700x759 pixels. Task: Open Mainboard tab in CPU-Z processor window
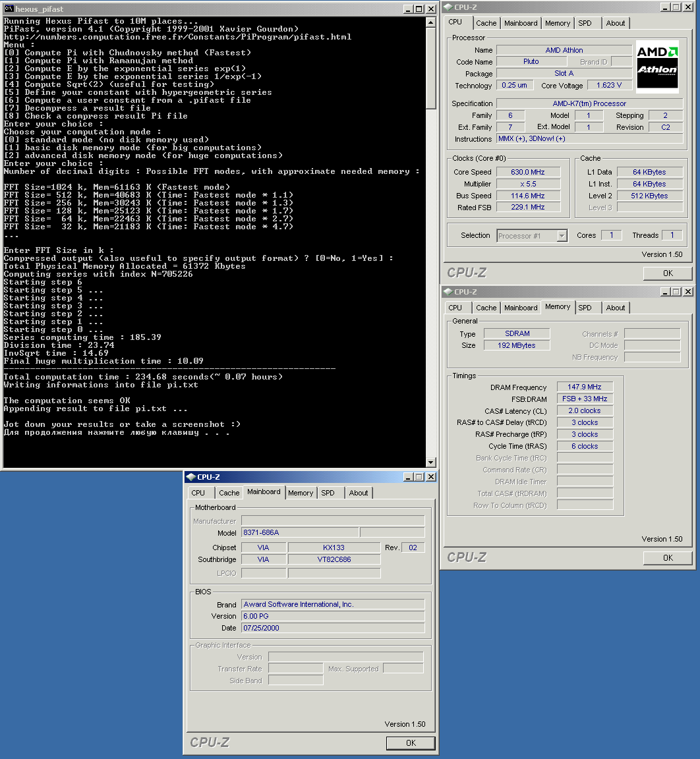[521, 23]
